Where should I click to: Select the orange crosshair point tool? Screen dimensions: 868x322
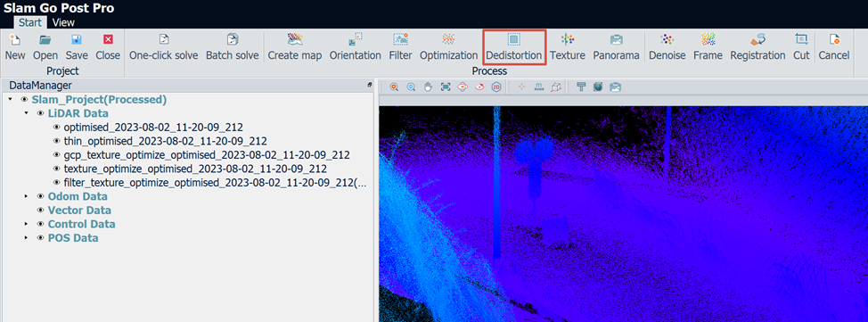521,87
